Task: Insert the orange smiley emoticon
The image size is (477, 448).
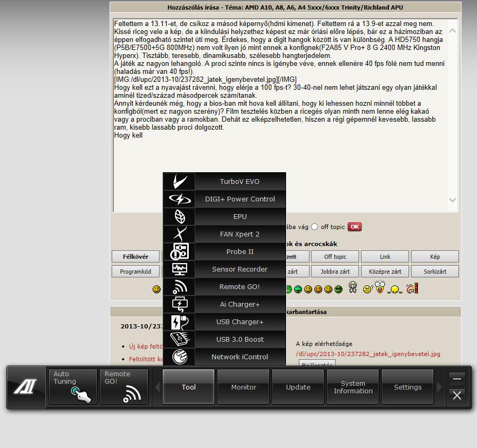Action: [318, 289]
